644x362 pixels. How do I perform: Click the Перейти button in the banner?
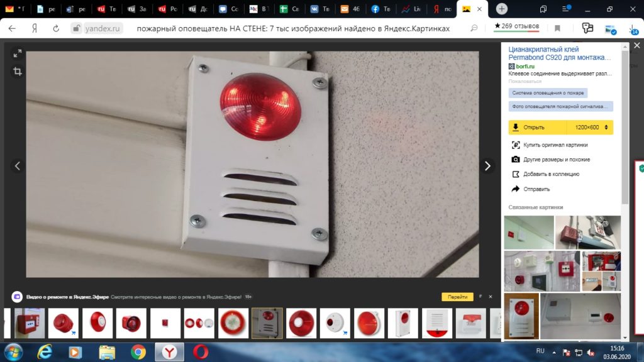coord(457,297)
